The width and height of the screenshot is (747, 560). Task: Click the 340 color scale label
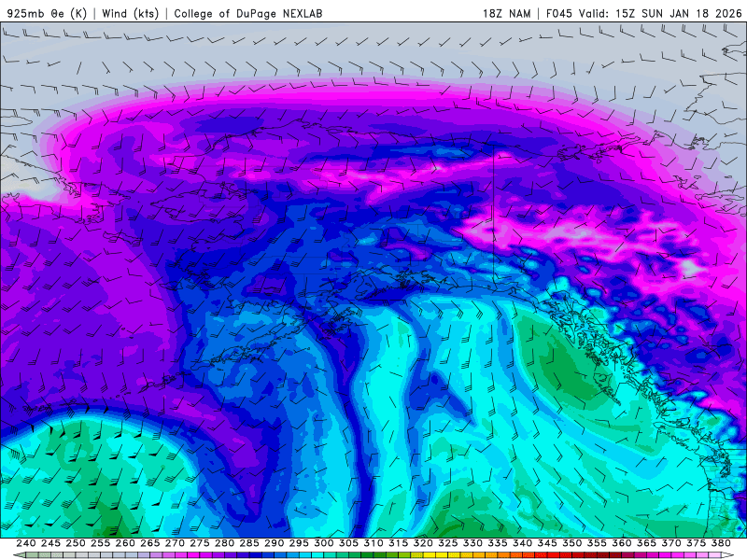point(522,543)
